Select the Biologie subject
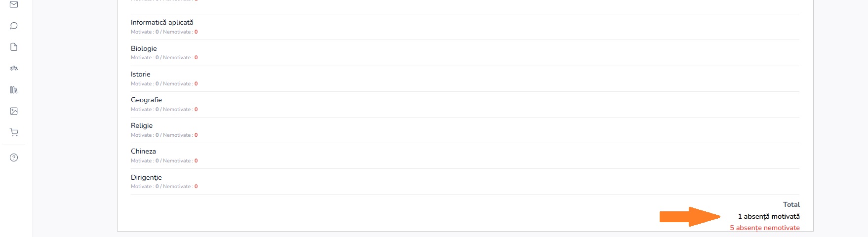The width and height of the screenshot is (868, 237). [144, 48]
